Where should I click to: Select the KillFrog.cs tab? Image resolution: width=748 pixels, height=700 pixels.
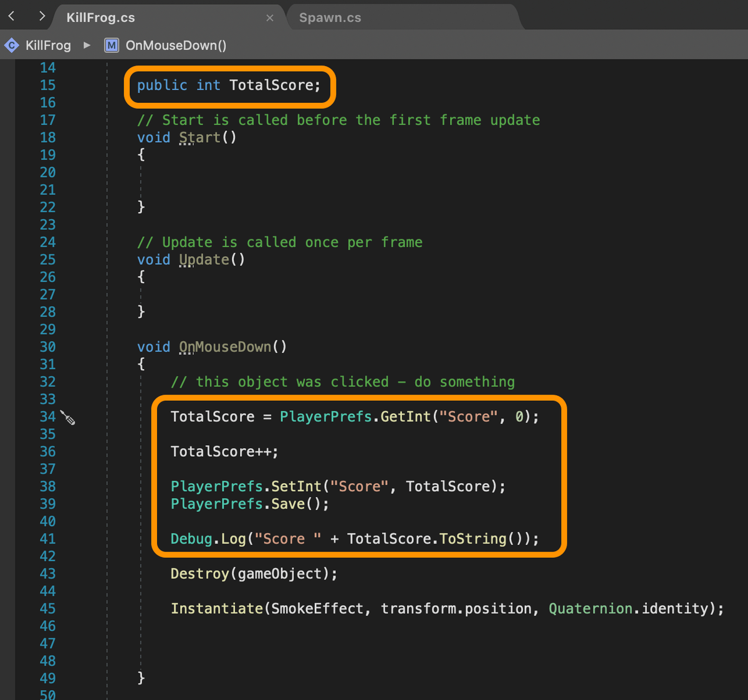[x=101, y=18]
